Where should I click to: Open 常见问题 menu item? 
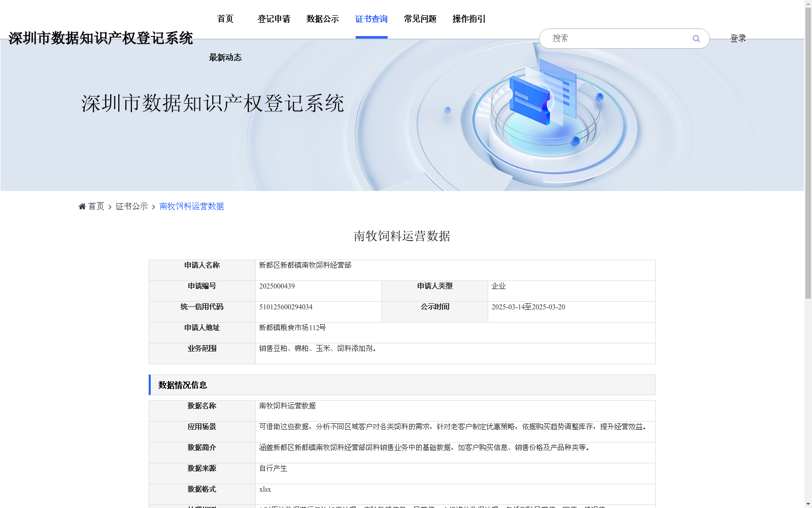(x=420, y=19)
